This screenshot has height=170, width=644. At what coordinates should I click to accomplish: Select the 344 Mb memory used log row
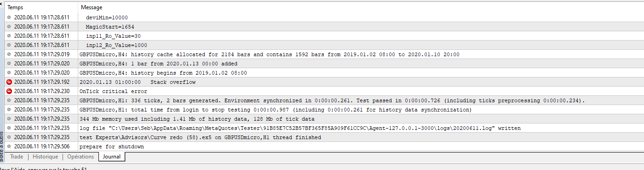click(x=324, y=119)
